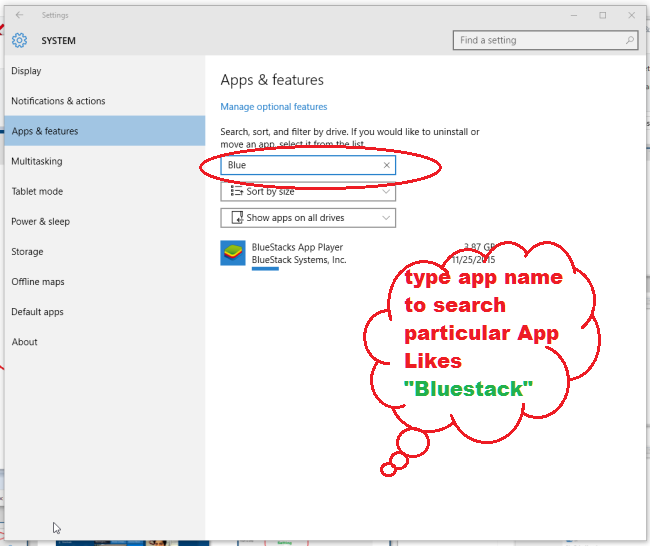
Task: Select Display in the sidebar
Action: point(104,71)
